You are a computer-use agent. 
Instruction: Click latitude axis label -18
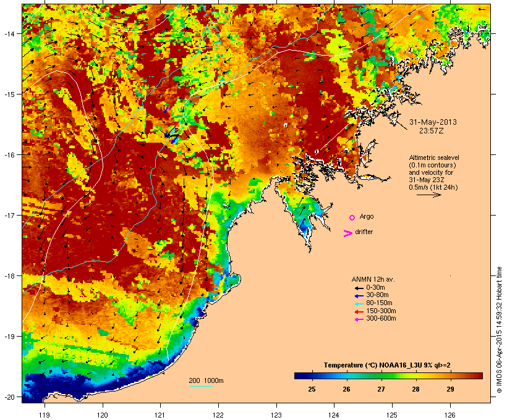[9, 276]
